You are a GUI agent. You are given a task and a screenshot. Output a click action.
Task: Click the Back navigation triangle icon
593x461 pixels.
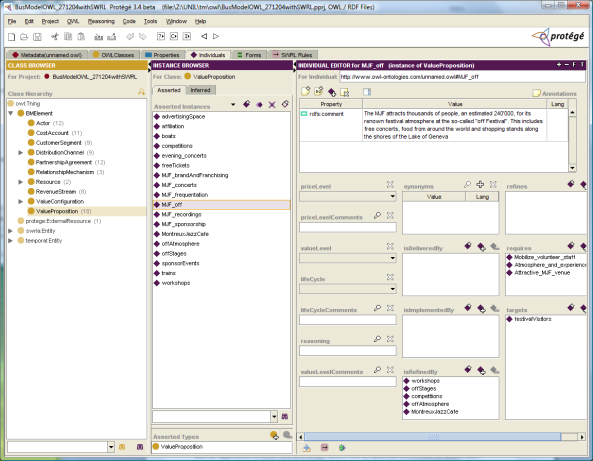(204, 36)
